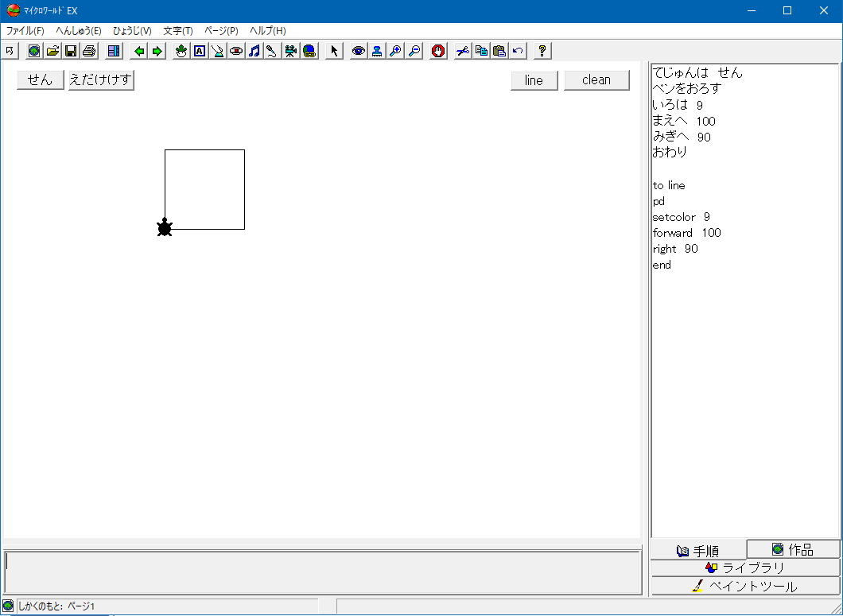Click the status bar globe icon

click(x=8, y=606)
